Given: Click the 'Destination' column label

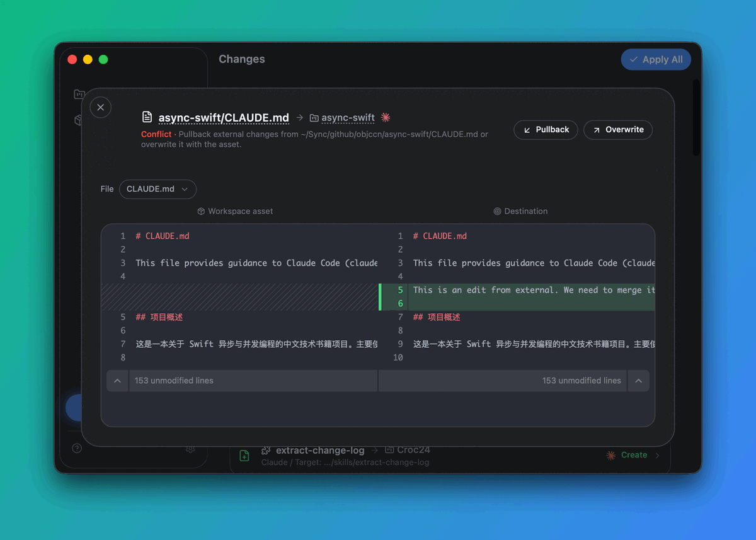Looking at the screenshot, I should point(526,211).
